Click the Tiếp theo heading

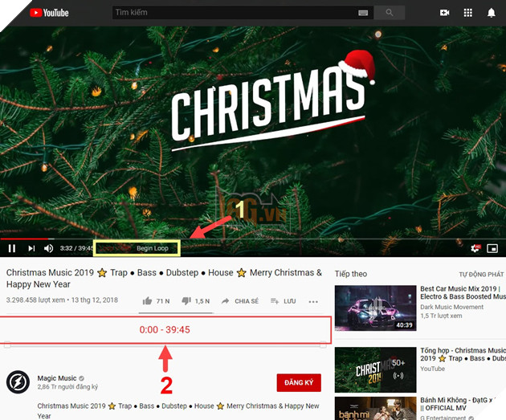[351, 274]
